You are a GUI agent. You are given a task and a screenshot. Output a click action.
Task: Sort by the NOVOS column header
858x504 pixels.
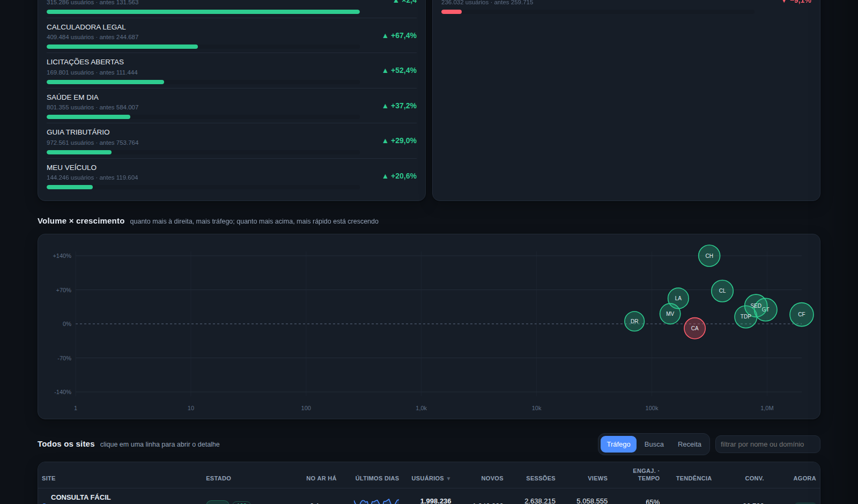point(492,478)
